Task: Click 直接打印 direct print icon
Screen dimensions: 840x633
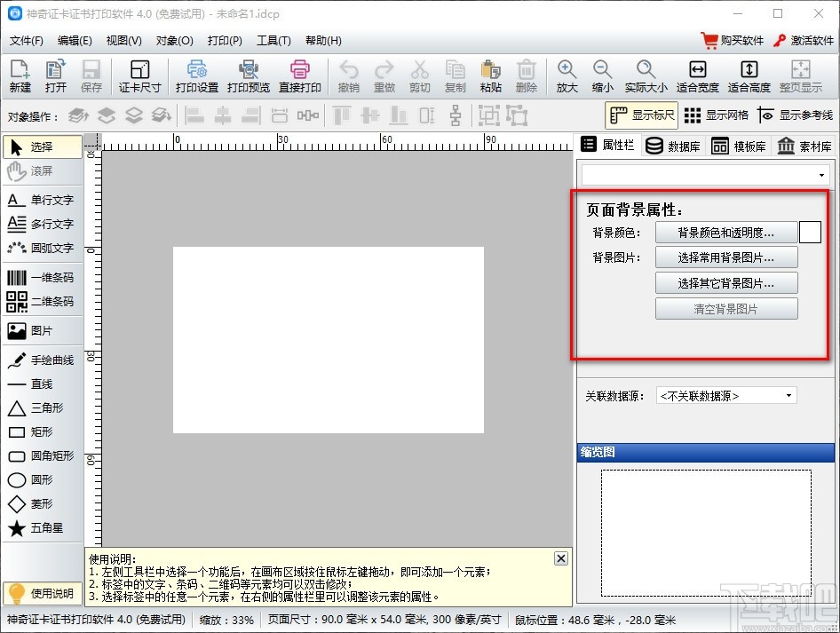Action: point(299,76)
